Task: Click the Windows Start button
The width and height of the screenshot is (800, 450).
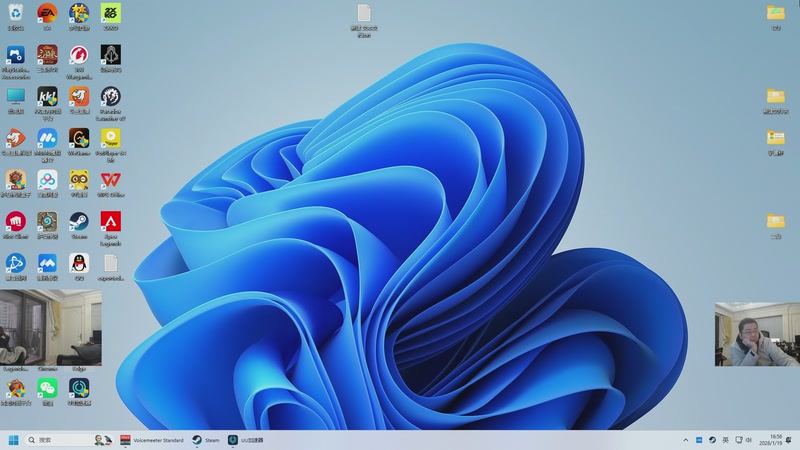Action: (14, 440)
